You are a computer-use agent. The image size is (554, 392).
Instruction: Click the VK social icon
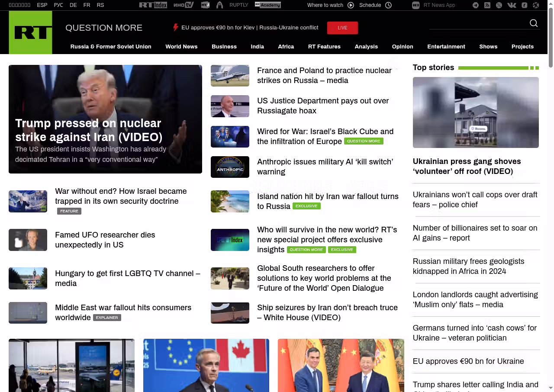click(x=512, y=5)
